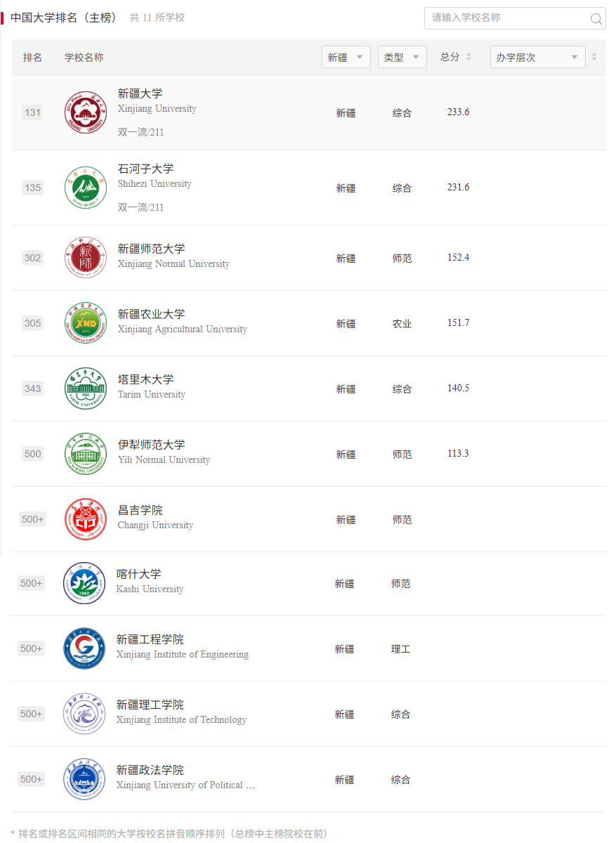Open the 类型 type dropdown
Screen dimensions: 616x843
point(402,58)
